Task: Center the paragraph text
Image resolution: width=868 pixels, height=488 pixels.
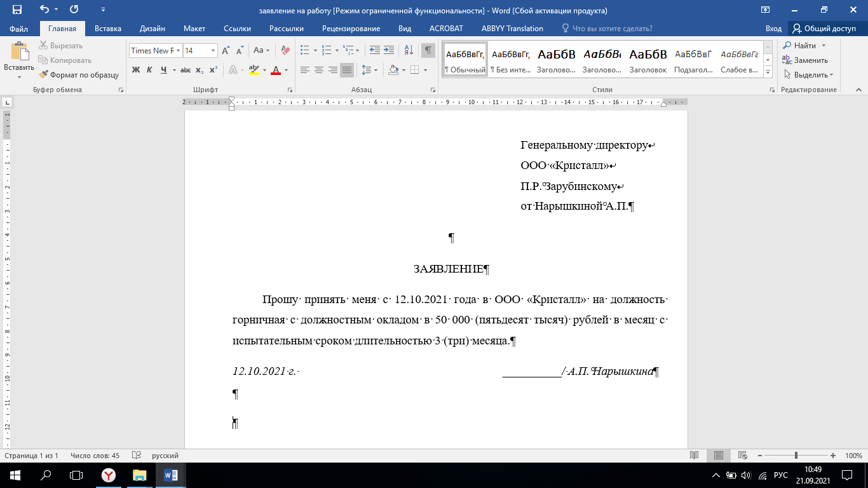Action: coord(319,70)
